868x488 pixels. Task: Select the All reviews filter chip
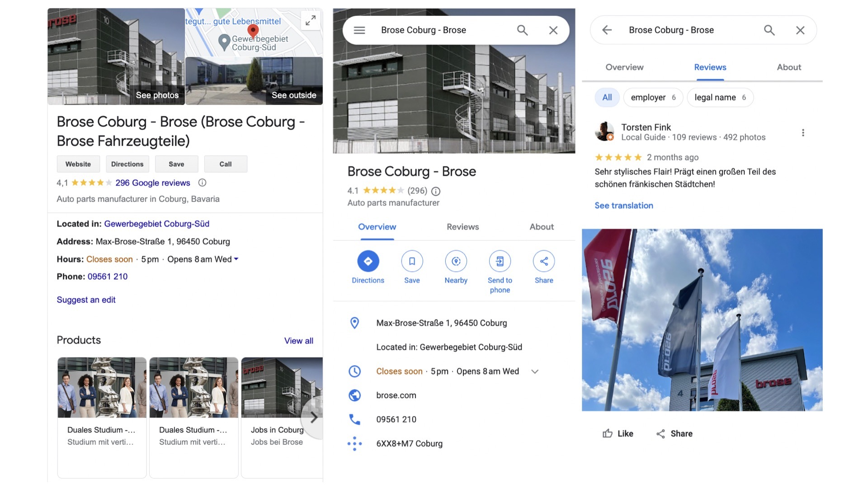607,97
